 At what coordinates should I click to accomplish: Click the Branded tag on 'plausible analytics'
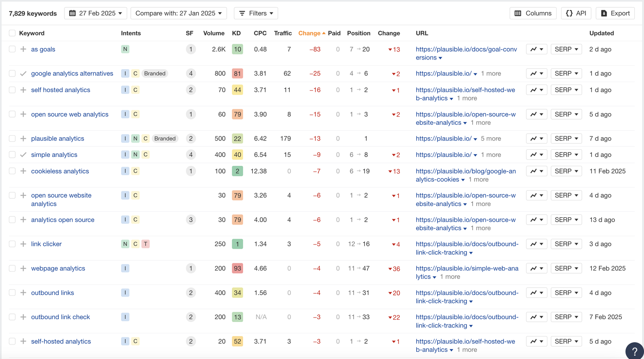(x=165, y=138)
